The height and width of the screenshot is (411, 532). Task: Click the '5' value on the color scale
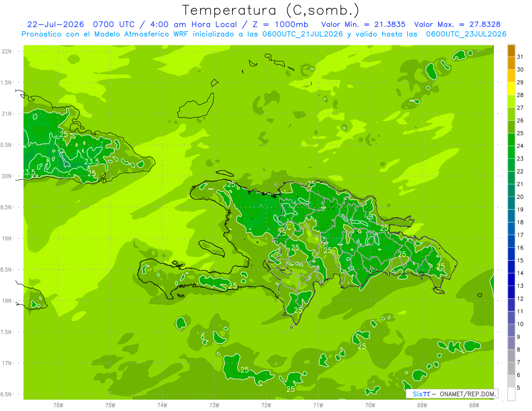point(519,388)
